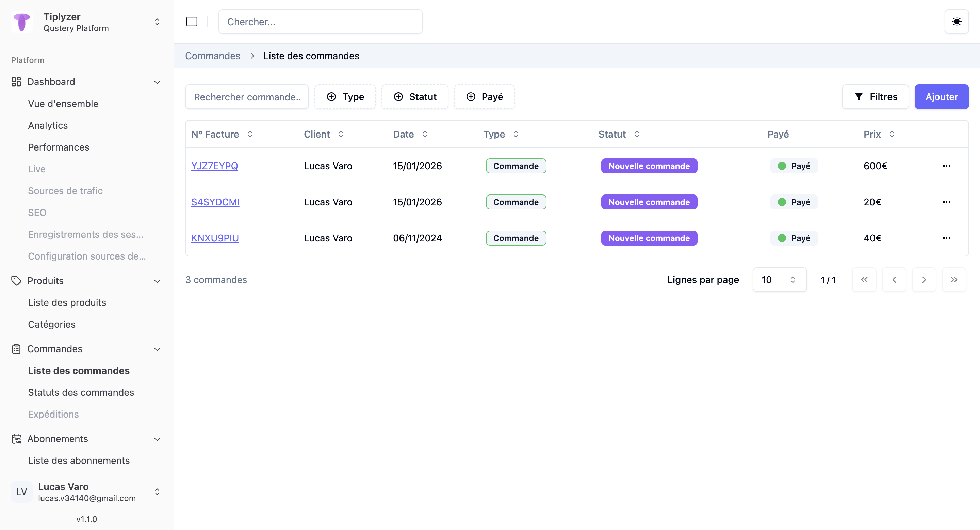Navigate to Liste des produits
Image resolution: width=980 pixels, height=530 pixels.
pos(67,302)
